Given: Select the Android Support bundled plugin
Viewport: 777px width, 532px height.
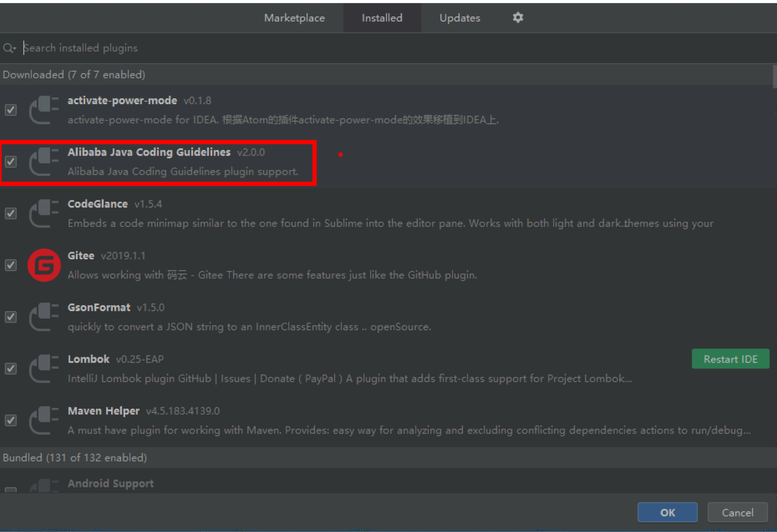Looking at the screenshot, I should (111, 483).
